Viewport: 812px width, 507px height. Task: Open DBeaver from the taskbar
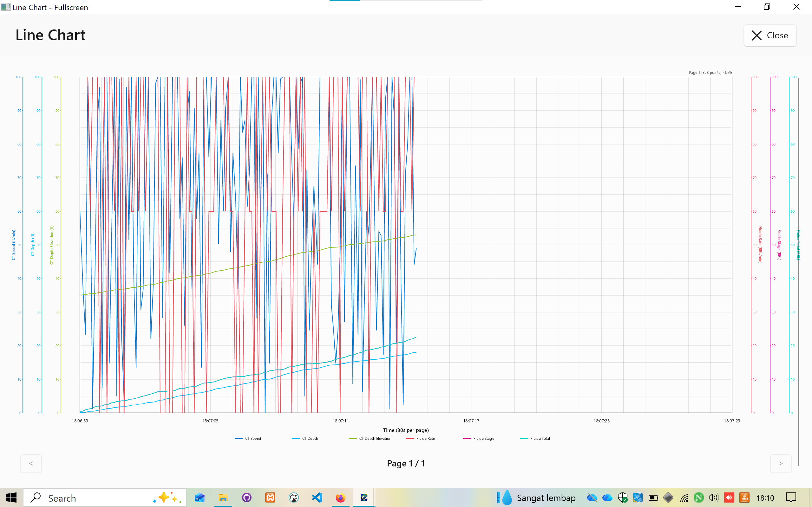[x=294, y=497]
